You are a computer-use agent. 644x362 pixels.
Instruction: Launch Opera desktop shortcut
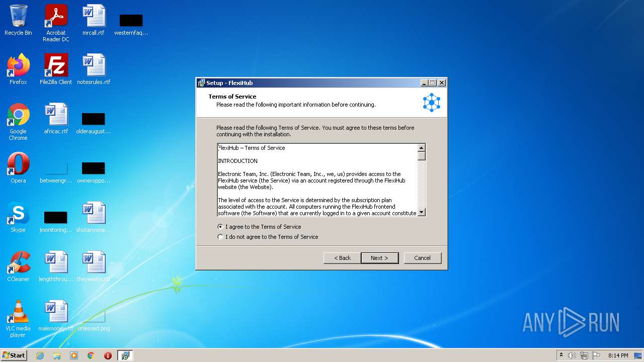click(18, 168)
